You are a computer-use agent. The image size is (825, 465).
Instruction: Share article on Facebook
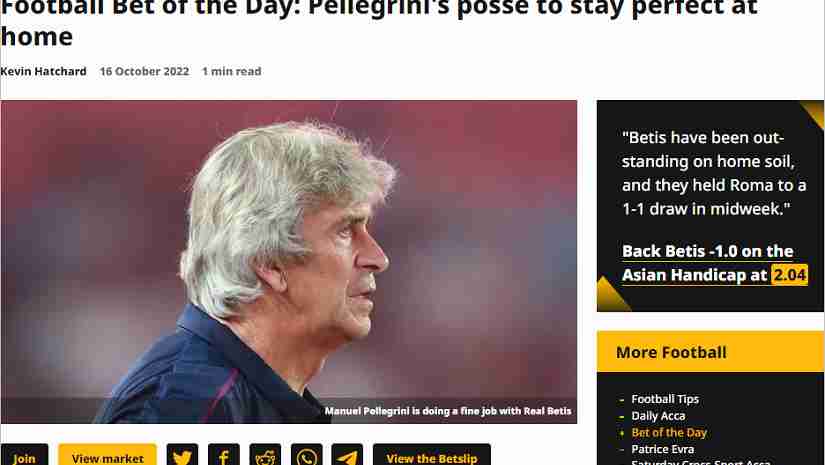point(224,456)
